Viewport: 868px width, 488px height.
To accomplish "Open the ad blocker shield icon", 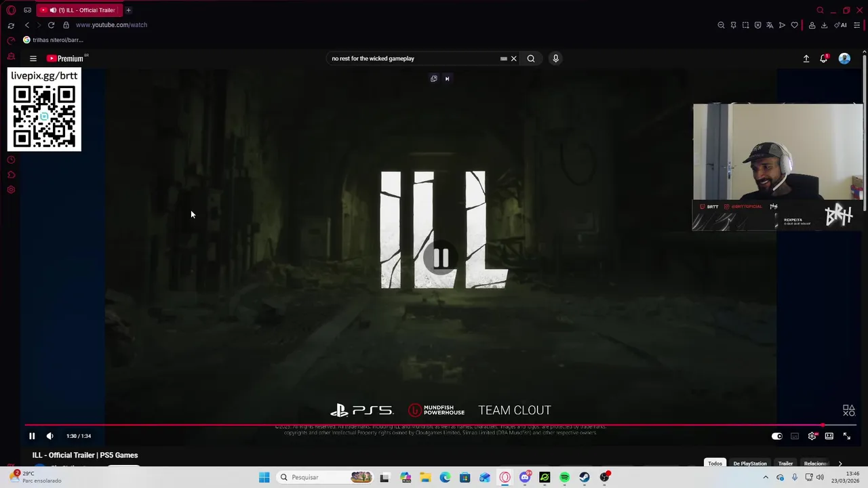I will [757, 25].
